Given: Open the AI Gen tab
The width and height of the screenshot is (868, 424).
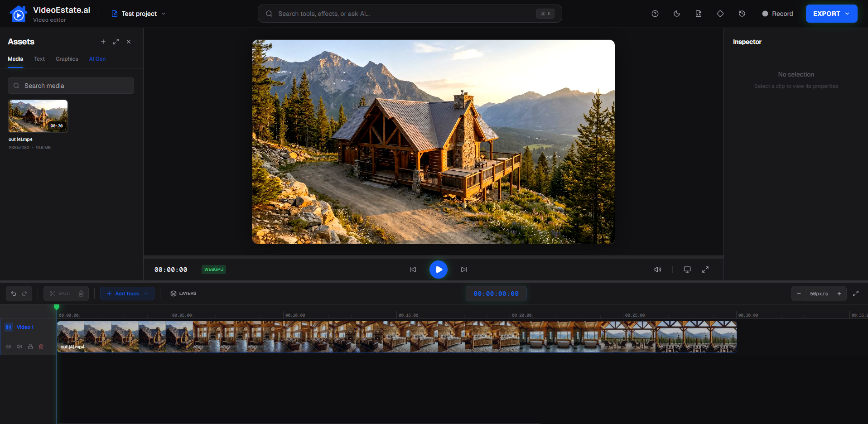Looking at the screenshot, I should 97,59.
